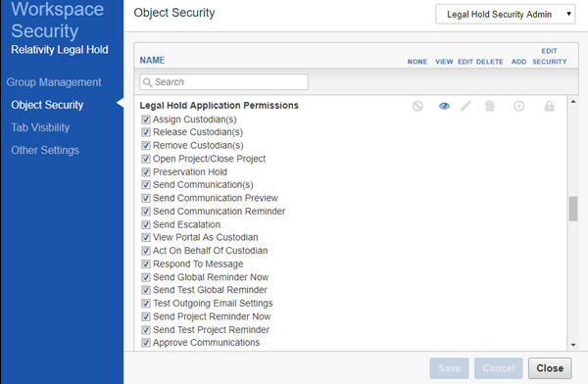Viewport: 588px width, 384px height.
Task: Open Other Settings in the sidebar
Action: 45,150
